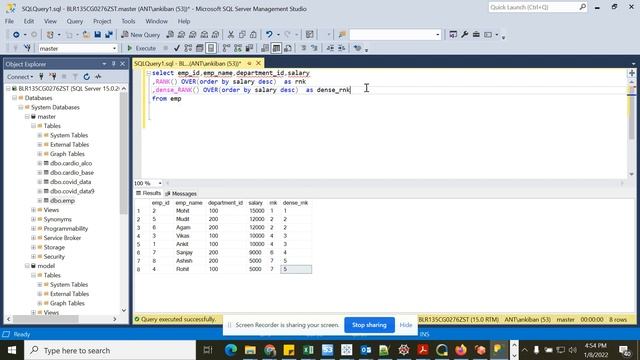
Task: Switch to the Messages tab
Action: click(x=181, y=193)
